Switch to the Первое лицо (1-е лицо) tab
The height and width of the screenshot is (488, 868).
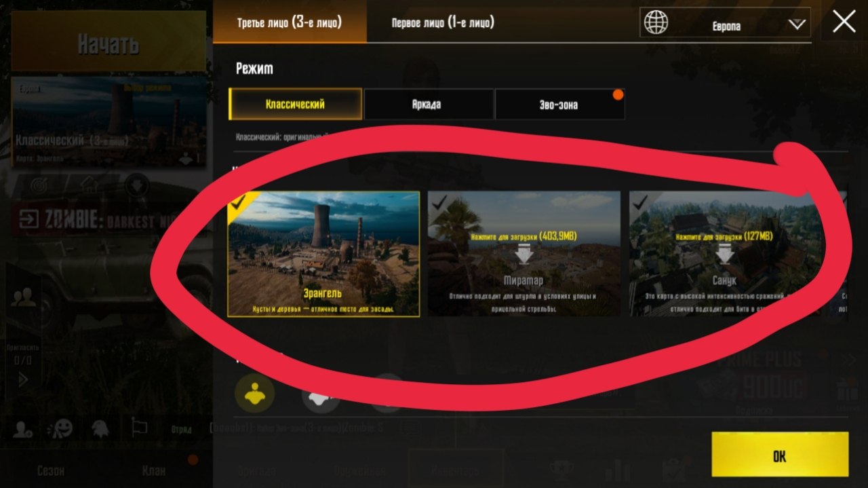pos(443,22)
